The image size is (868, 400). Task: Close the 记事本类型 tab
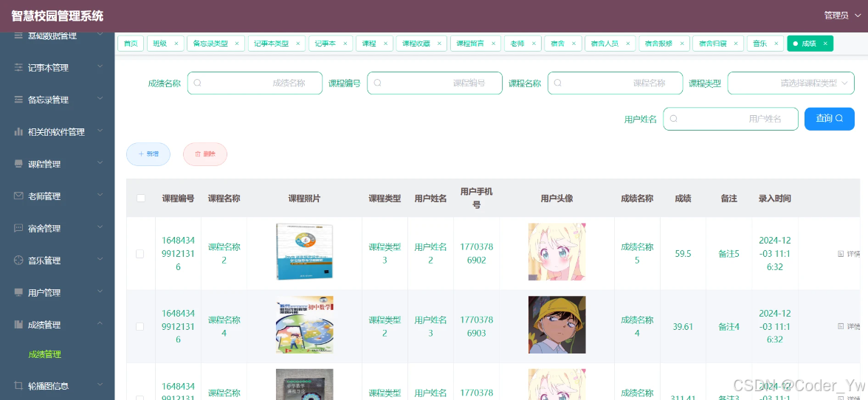coord(298,44)
